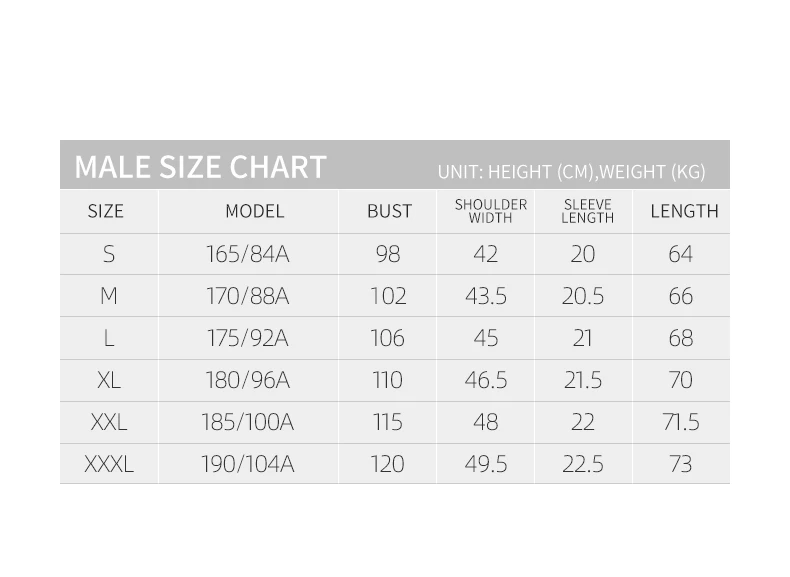The width and height of the screenshot is (790, 577).
Task: Click bust value 102
Action: pyautogui.click(x=388, y=296)
